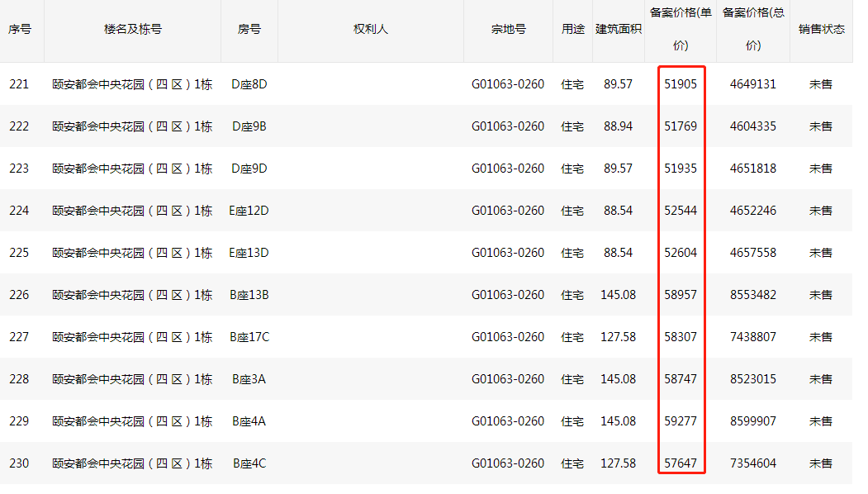Click parcel number G01063-0260 in row 222
This screenshot has height=494, width=868.
[x=508, y=126]
